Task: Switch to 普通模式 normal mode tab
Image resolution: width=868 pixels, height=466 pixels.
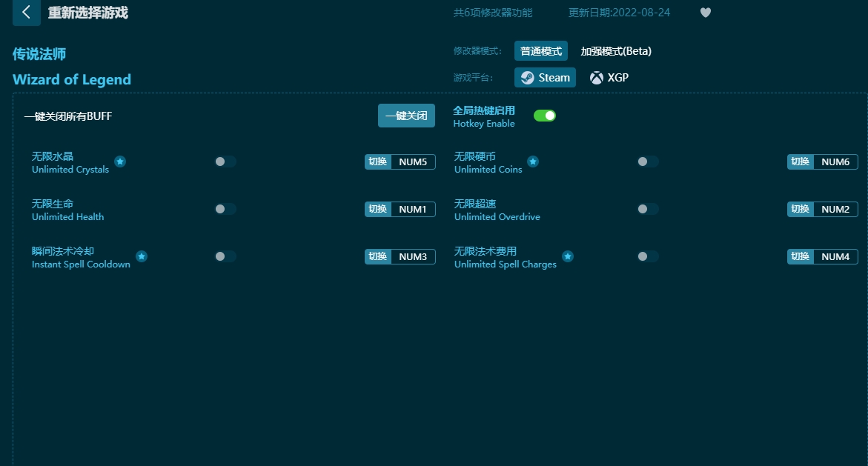Action: pyautogui.click(x=541, y=51)
